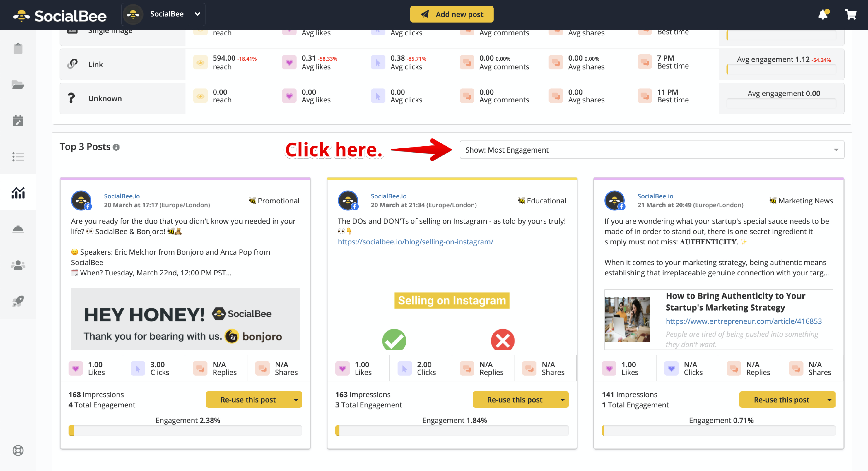Expand Re-use arrow on Educational post

coord(562,400)
